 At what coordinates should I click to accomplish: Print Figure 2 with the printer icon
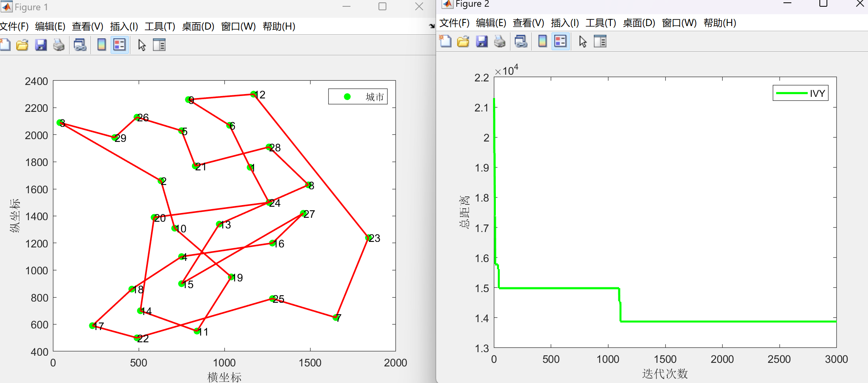click(x=500, y=41)
